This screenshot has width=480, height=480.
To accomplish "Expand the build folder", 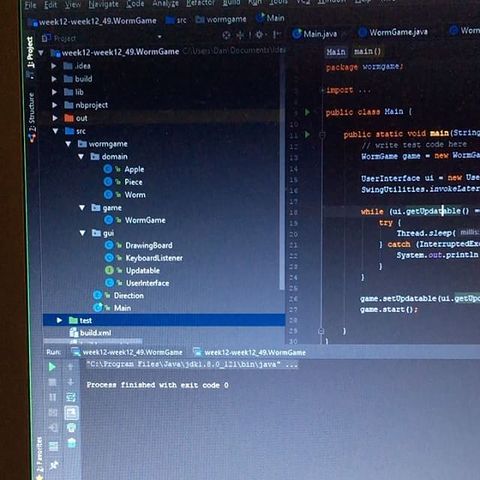I will pos(54,79).
